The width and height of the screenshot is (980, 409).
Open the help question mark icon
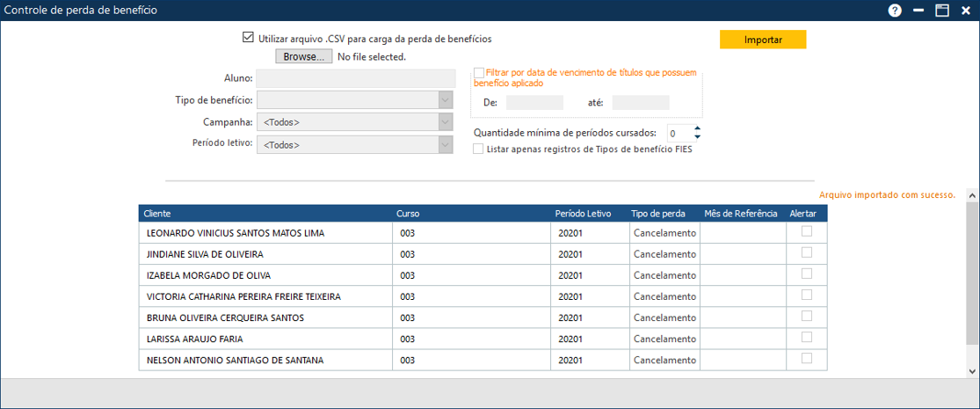pos(895,11)
